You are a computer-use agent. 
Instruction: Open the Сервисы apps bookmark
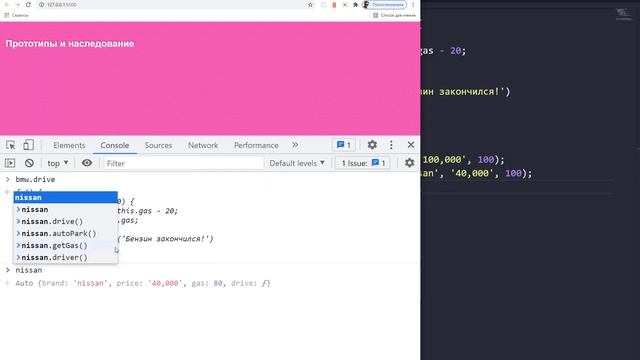[16, 15]
